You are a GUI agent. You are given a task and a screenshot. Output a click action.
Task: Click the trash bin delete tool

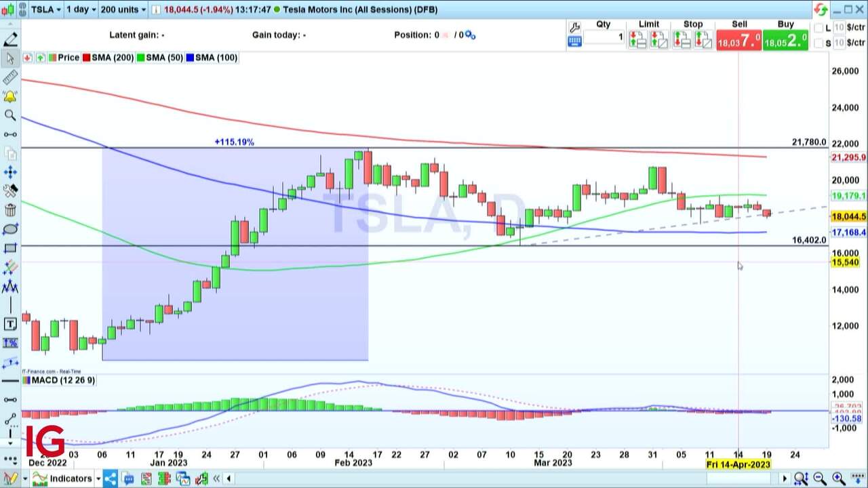pyautogui.click(x=10, y=210)
